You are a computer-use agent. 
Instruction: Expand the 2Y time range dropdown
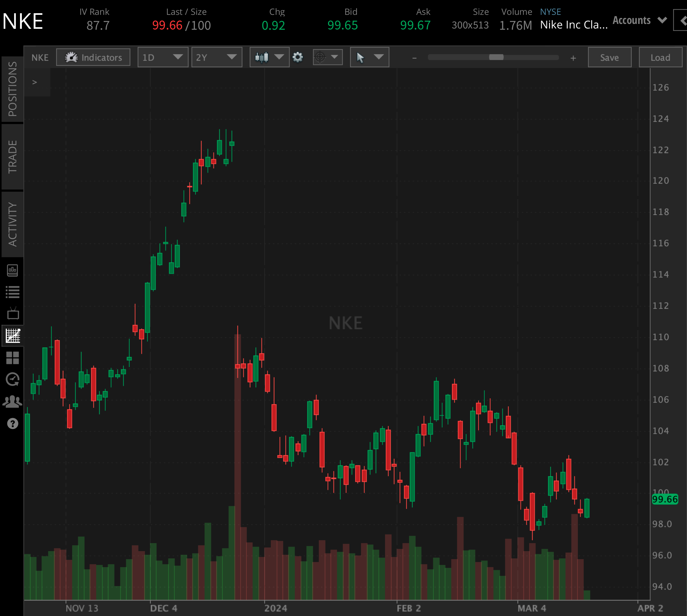216,57
